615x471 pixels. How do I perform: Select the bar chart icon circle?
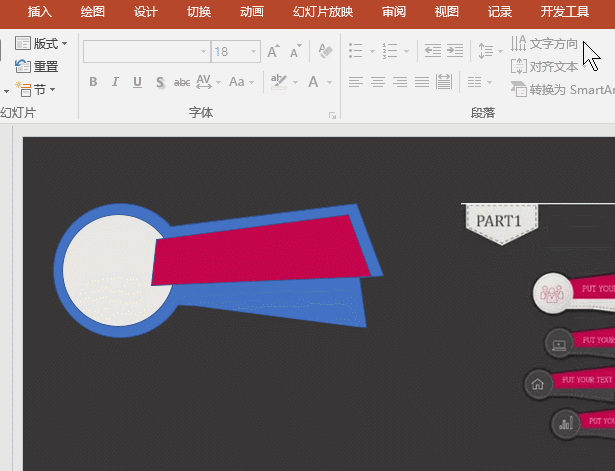point(565,424)
